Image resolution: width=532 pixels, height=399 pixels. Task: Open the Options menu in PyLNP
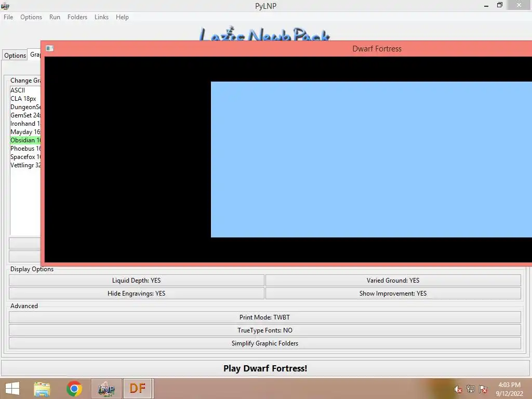click(x=31, y=17)
